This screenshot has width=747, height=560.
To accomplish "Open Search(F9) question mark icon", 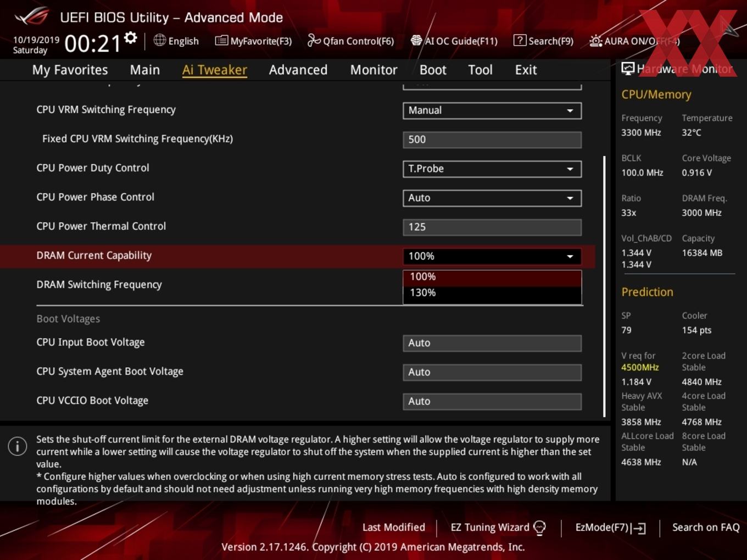I will [520, 40].
